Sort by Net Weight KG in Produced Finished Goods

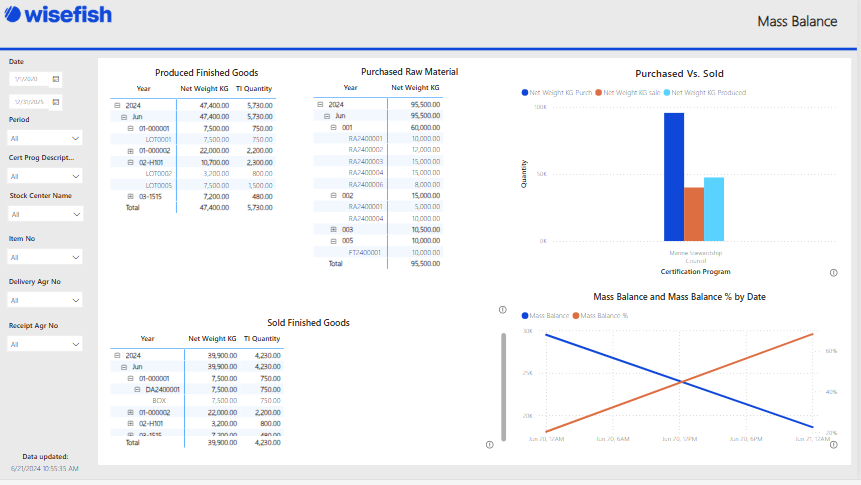click(204, 89)
